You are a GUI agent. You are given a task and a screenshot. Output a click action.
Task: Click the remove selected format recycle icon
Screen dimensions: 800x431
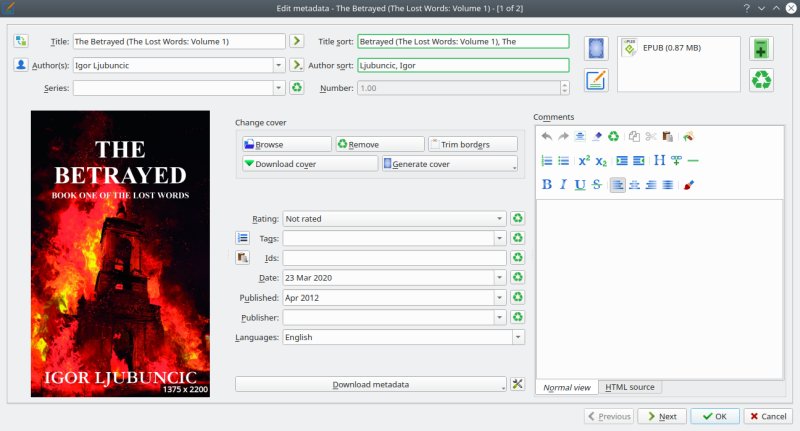(x=761, y=80)
